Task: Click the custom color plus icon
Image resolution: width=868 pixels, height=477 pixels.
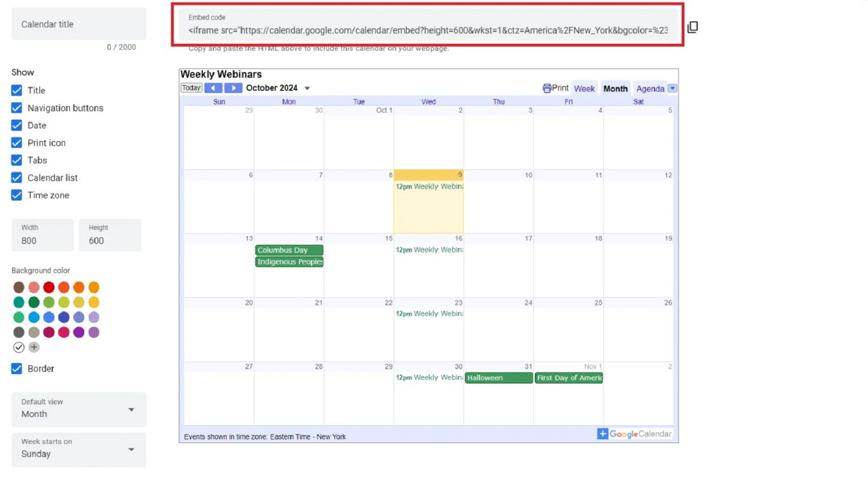Action: tap(34, 347)
